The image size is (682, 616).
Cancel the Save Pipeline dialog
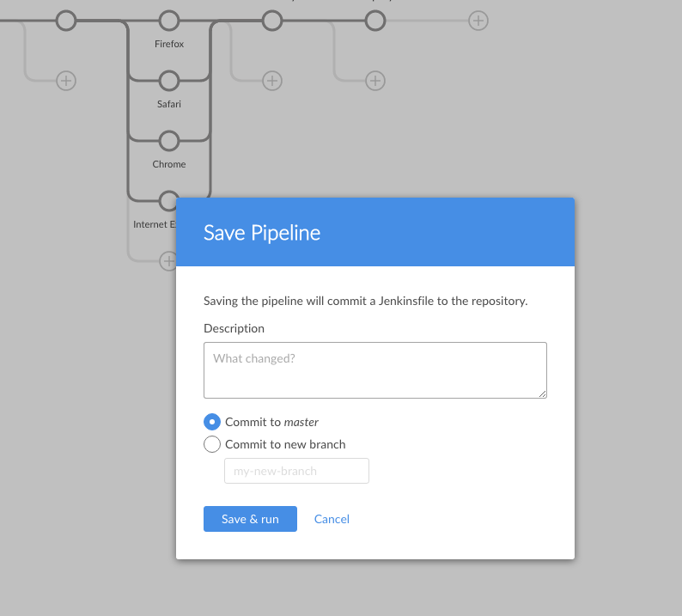coord(332,519)
